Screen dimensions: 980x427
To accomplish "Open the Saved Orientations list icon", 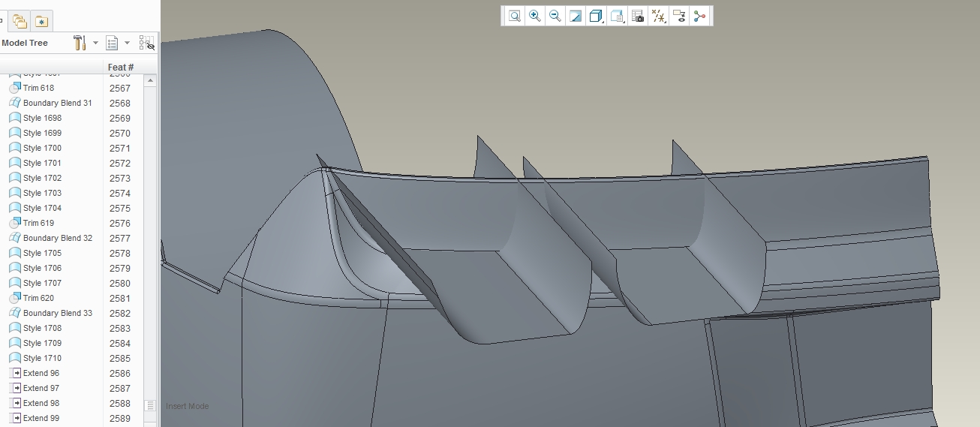I will (x=618, y=16).
